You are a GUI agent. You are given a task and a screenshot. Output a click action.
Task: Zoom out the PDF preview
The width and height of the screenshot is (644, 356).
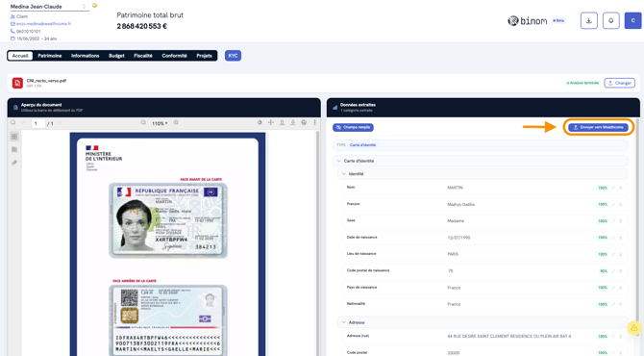click(143, 122)
